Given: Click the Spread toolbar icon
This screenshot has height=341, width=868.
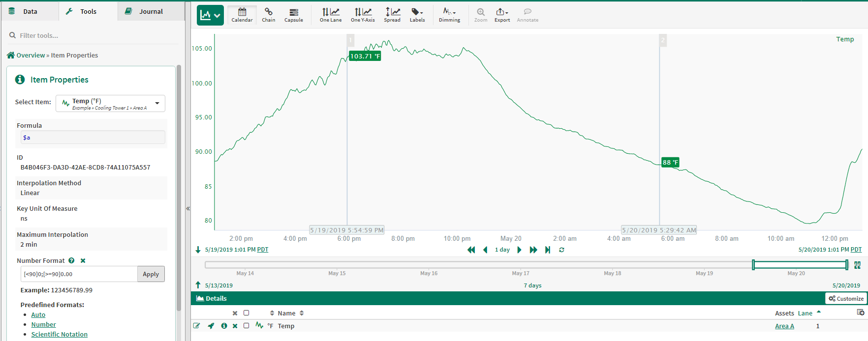Looking at the screenshot, I should tap(392, 15).
